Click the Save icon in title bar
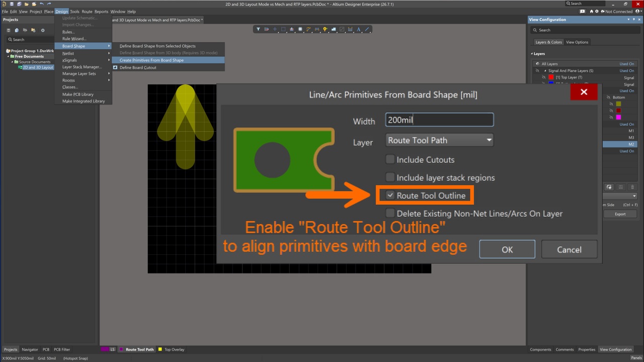Image resolution: width=644 pixels, height=362 pixels. pos(11,4)
